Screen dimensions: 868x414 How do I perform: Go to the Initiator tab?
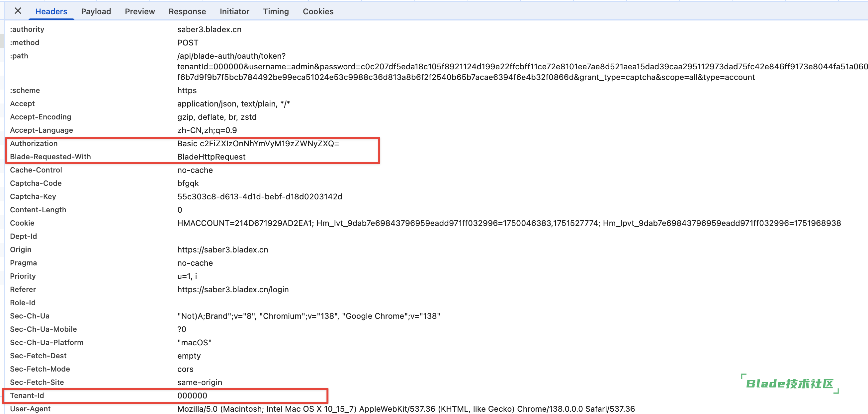[x=234, y=11]
